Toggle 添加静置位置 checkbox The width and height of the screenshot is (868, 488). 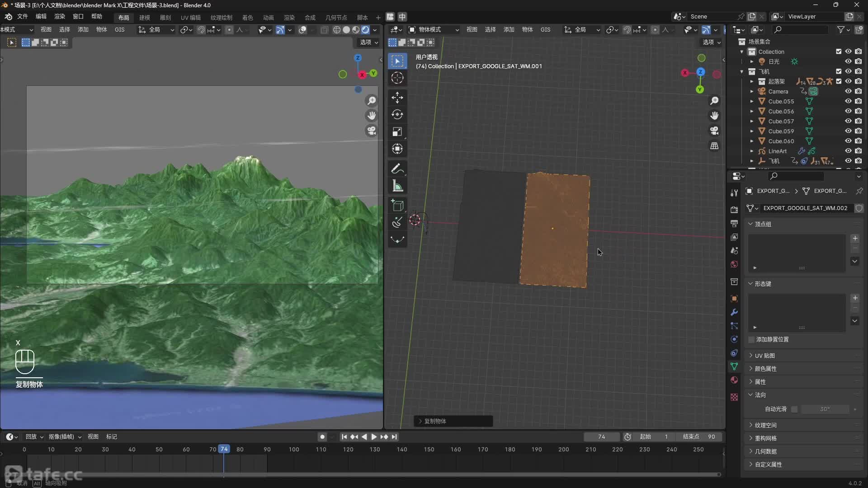coord(751,339)
